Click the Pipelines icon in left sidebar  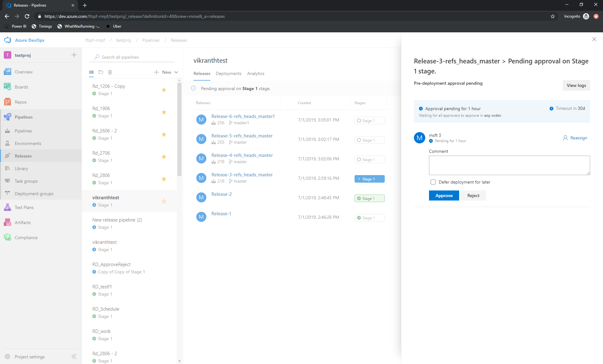[x=8, y=117]
